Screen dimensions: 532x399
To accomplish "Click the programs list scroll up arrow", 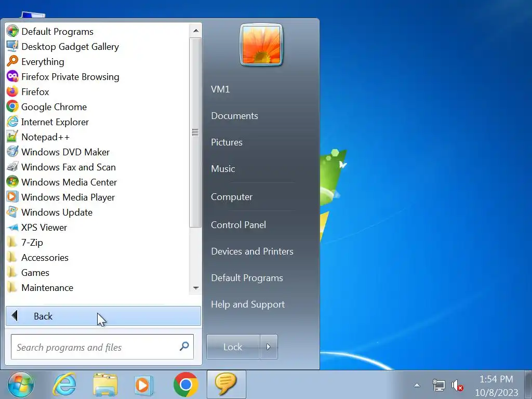I will 195,31.
